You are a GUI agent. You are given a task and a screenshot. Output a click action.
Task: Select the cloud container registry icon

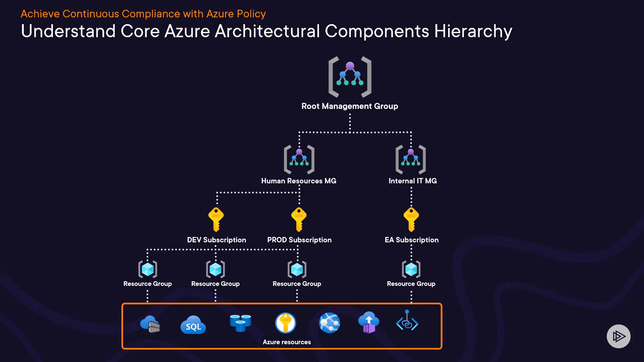click(150, 324)
